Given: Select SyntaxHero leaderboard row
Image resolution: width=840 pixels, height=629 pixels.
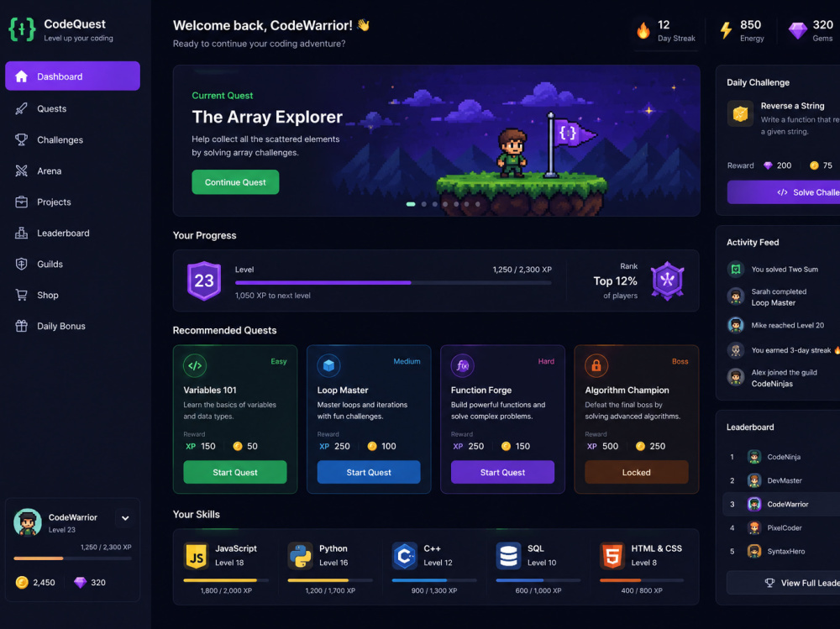Looking at the screenshot, I should click(x=781, y=551).
